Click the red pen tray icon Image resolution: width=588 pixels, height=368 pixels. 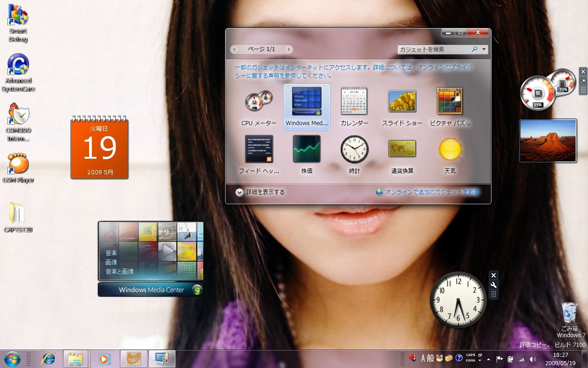click(x=412, y=358)
